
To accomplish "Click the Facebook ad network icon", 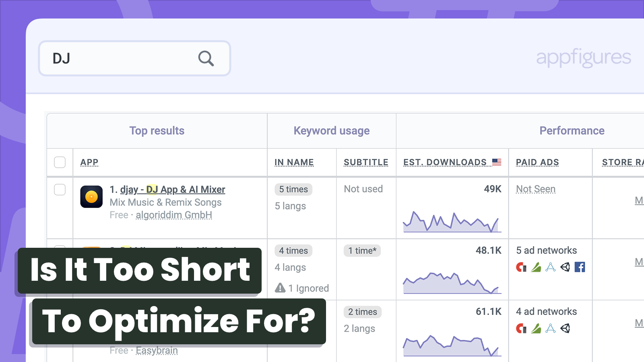I will 580,267.
